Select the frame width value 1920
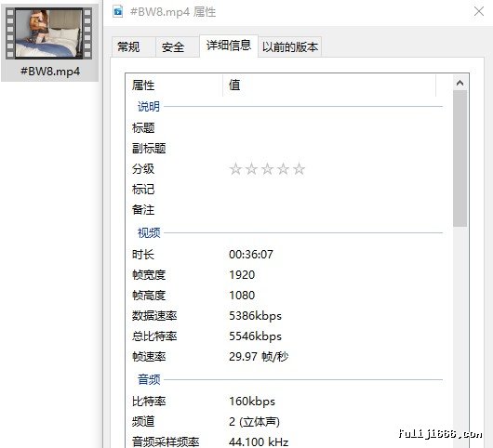The image size is (493, 448). [242, 275]
